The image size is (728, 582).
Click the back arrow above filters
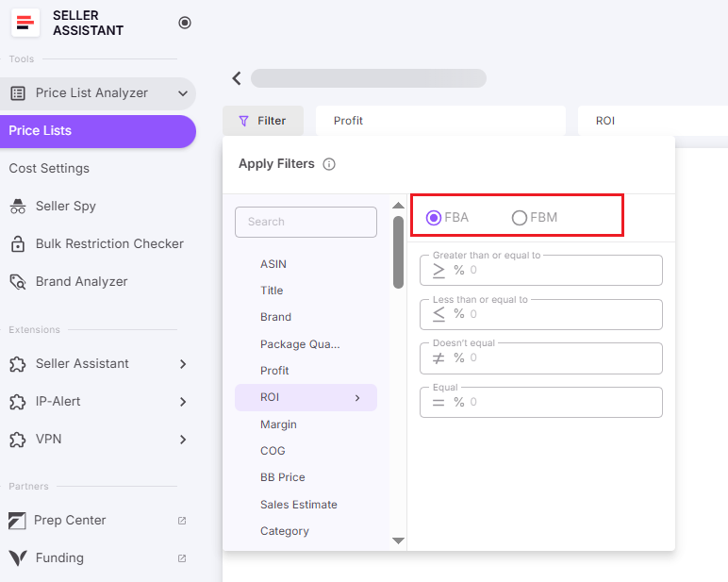pyautogui.click(x=237, y=78)
